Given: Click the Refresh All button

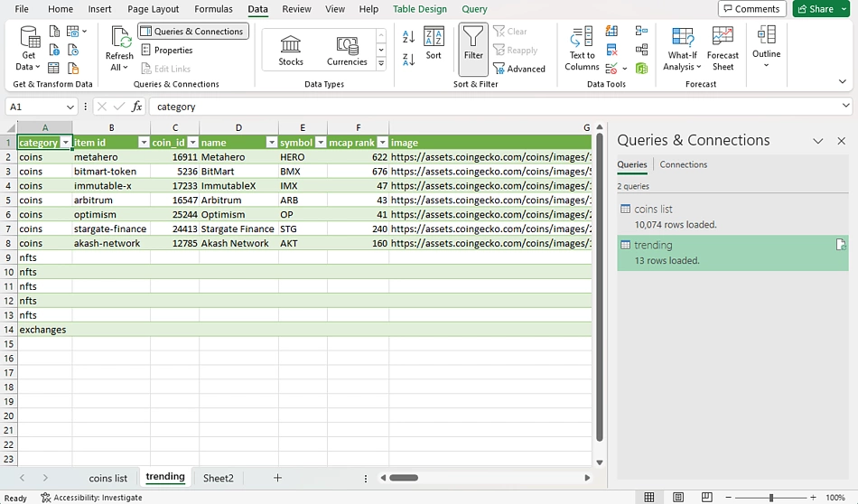Looking at the screenshot, I should point(119,50).
